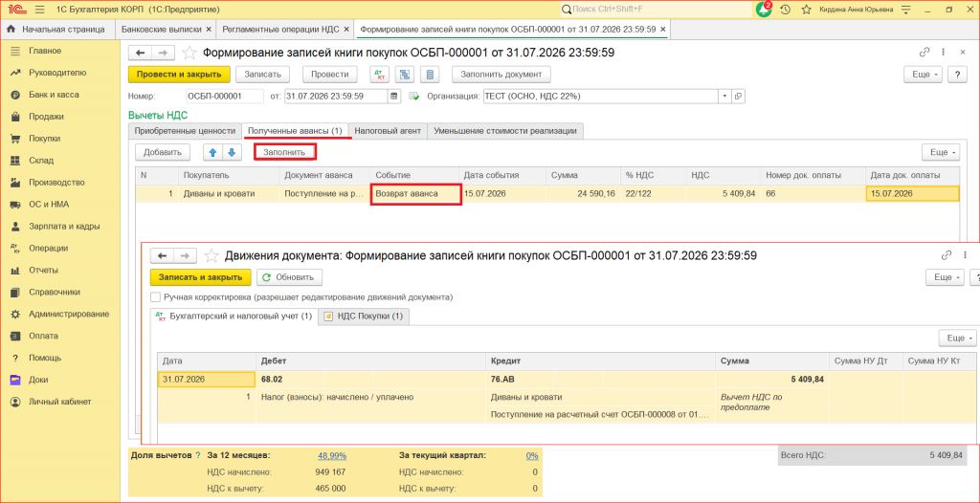The height and width of the screenshot is (503, 980).
Task: Open the Организация item with open button
Action: point(738,97)
